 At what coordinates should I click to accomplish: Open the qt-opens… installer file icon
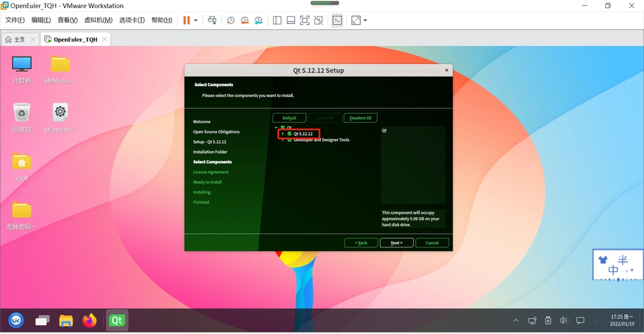(x=60, y=118)
